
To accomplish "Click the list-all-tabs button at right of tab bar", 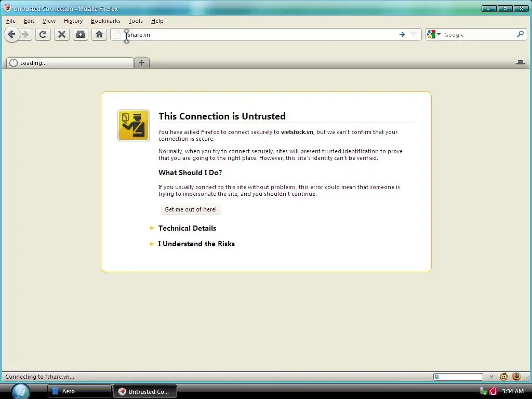I will click(x=521, y=62).
